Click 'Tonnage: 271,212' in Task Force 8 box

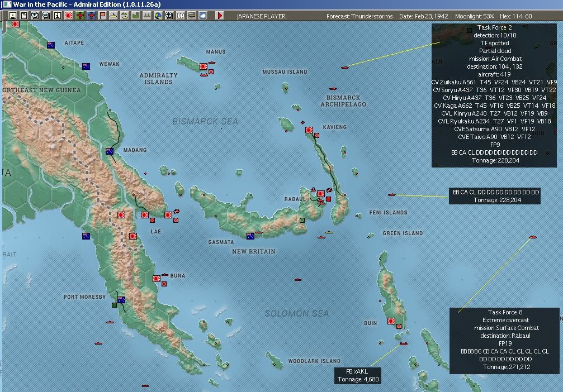pyautogui.click(x=507, y=367)
